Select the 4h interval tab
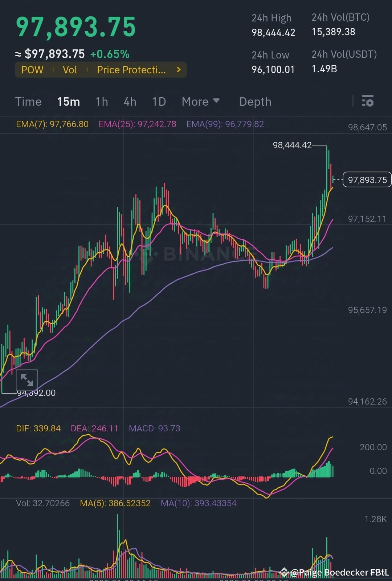This screenshot has height=581, width=392. click(130, 102)
